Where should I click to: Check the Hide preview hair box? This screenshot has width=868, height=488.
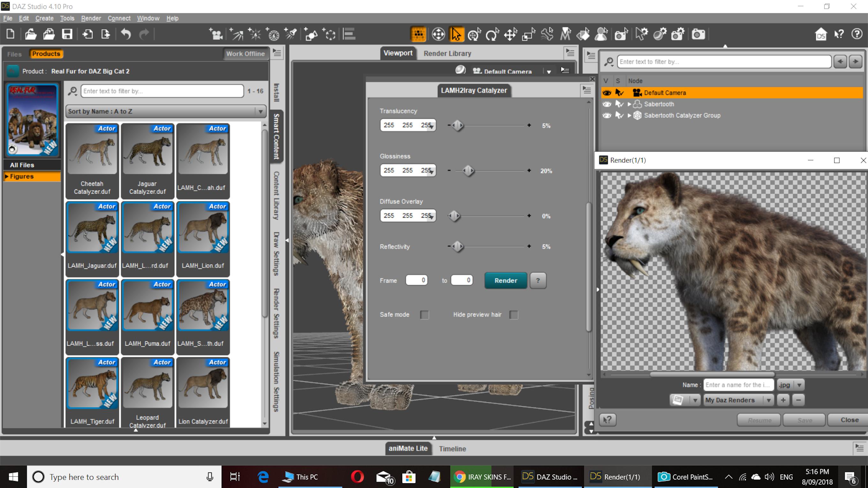coord(514,315)
